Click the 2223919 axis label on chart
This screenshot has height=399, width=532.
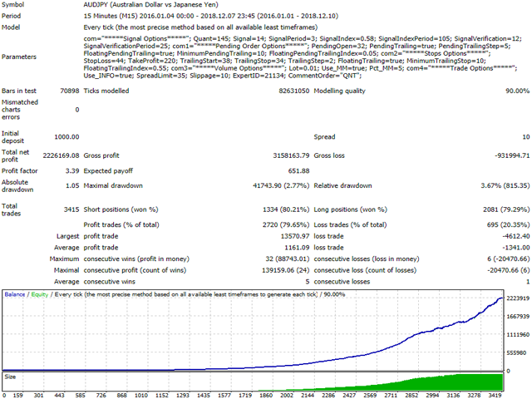[518, 298]
